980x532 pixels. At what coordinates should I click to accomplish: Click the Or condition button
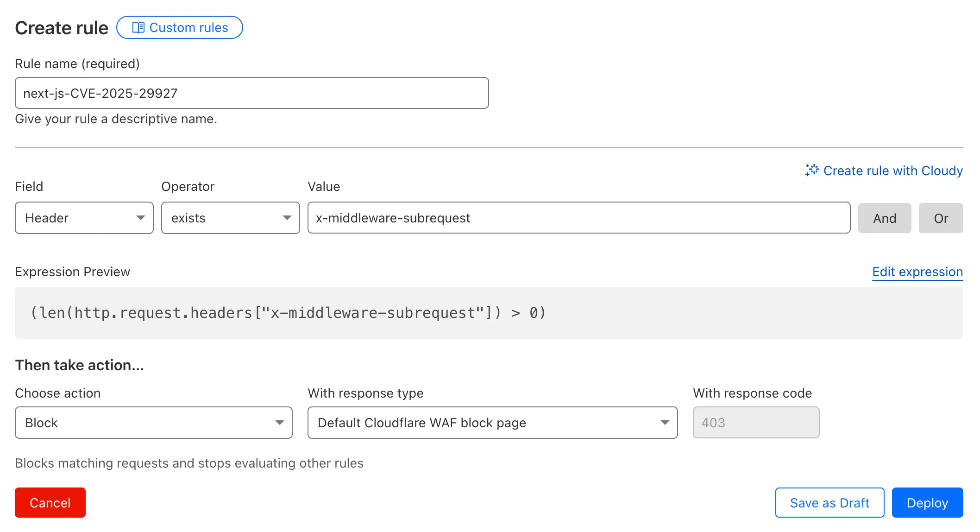click(x=941, y=218)
